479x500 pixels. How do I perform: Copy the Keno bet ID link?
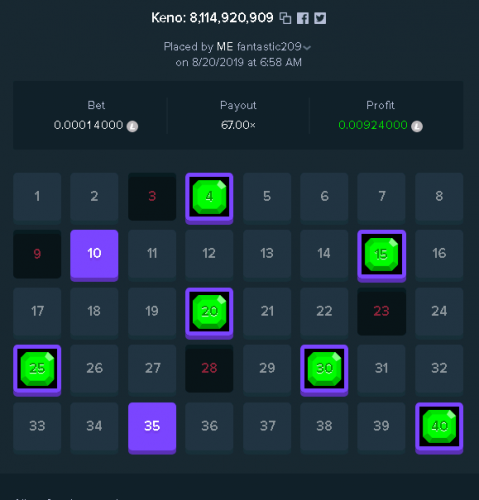(x=285, y=18)
